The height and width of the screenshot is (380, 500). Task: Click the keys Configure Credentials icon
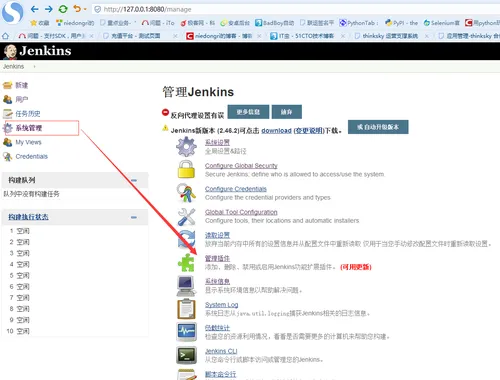point(186,193)
